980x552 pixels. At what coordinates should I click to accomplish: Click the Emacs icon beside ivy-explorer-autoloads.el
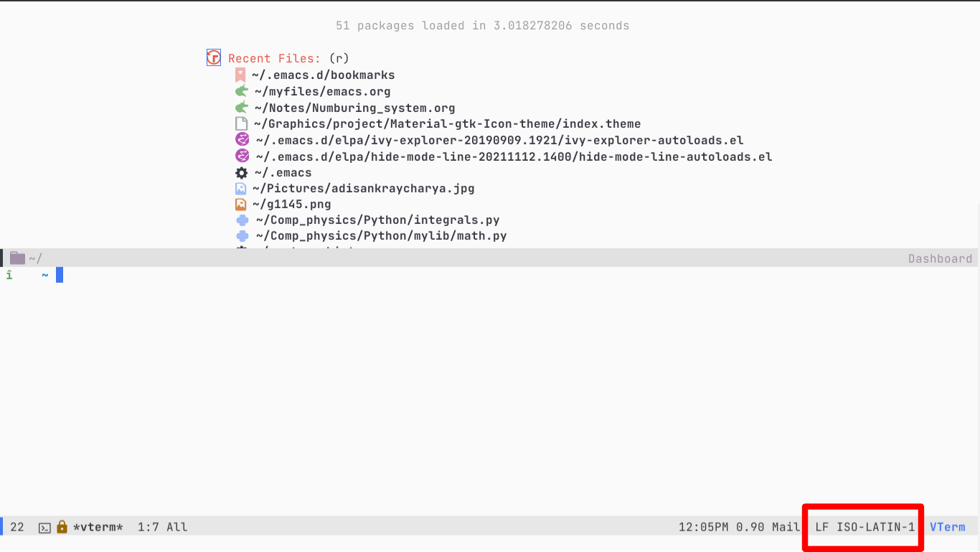(x=241, y=139)
